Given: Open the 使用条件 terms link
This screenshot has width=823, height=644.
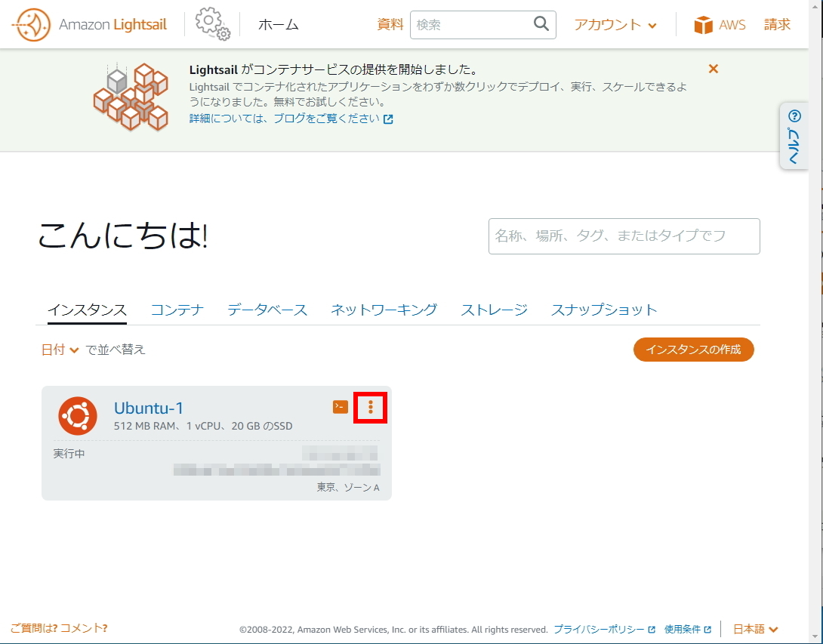Looking at the screenshot, I should (688, 629).
